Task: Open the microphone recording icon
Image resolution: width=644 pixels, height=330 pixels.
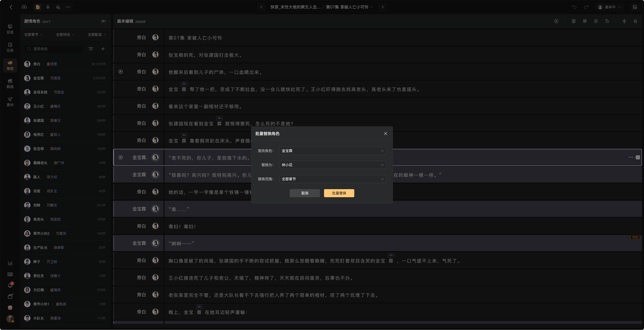Action: click(48, 7)
